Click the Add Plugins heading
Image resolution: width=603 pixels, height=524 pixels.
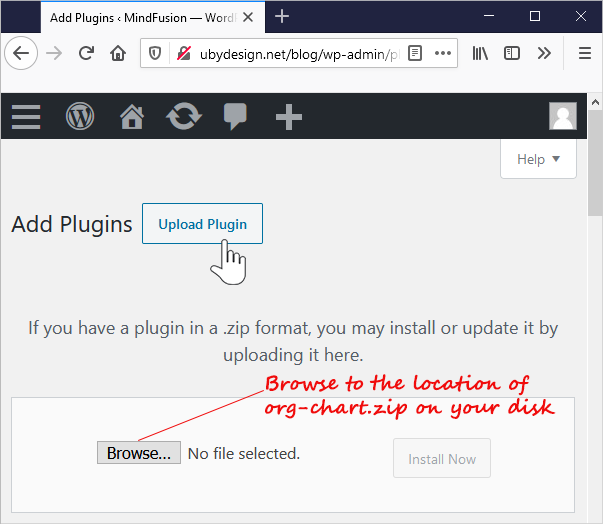tap(72, 224)
